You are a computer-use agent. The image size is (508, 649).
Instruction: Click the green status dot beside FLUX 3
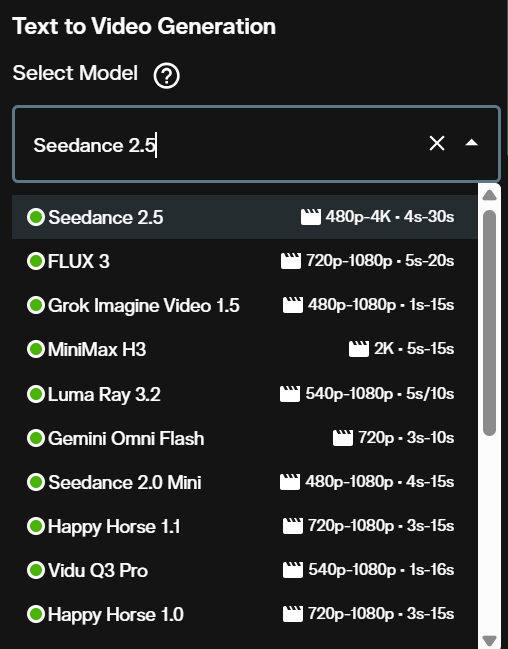[x=36, y=261]
